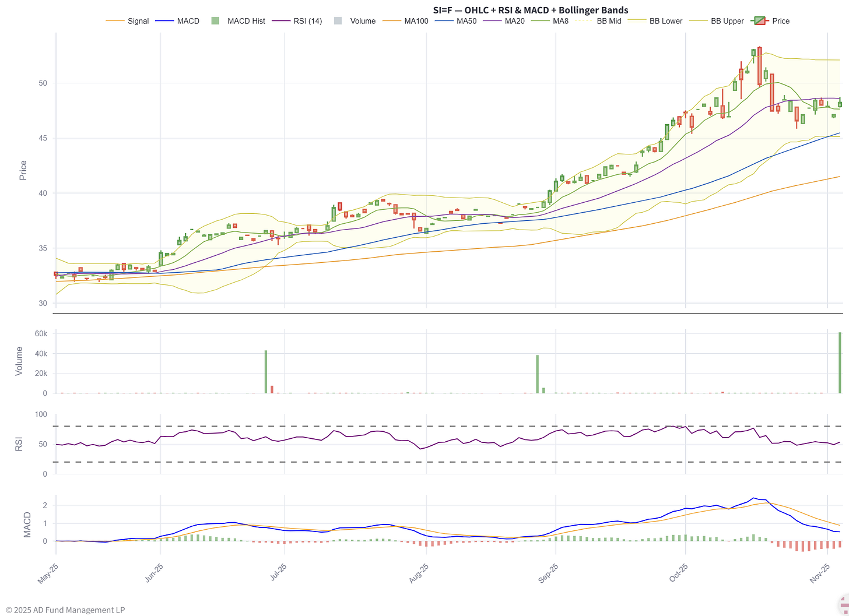Toggle the MACD legend line series
The image size is (849, 616).
[x=177, y=21]
